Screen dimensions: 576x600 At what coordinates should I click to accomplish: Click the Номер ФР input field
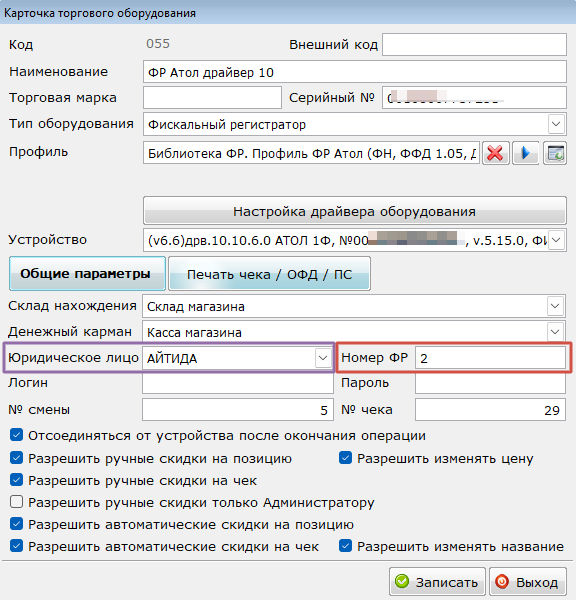[x=490, y=358]
